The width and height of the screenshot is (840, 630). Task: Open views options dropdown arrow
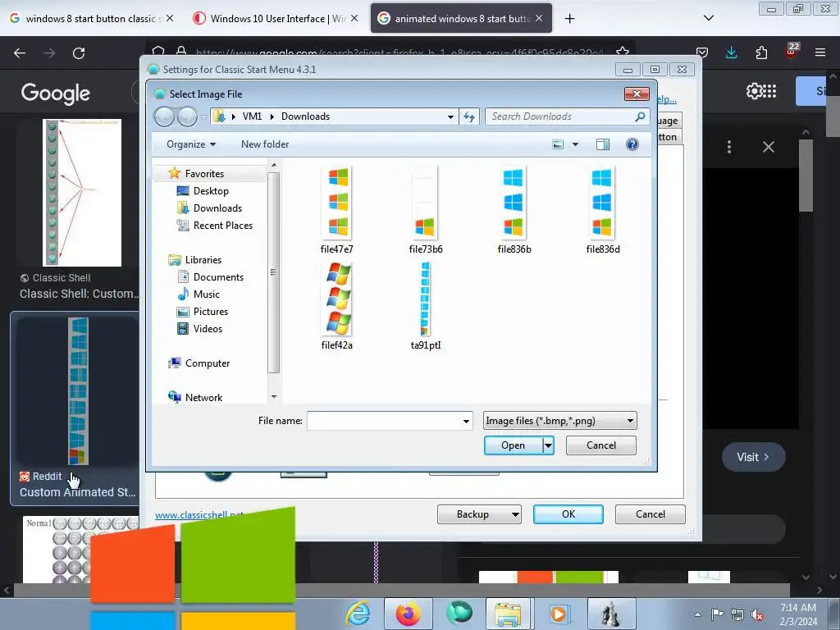[575, 144]
